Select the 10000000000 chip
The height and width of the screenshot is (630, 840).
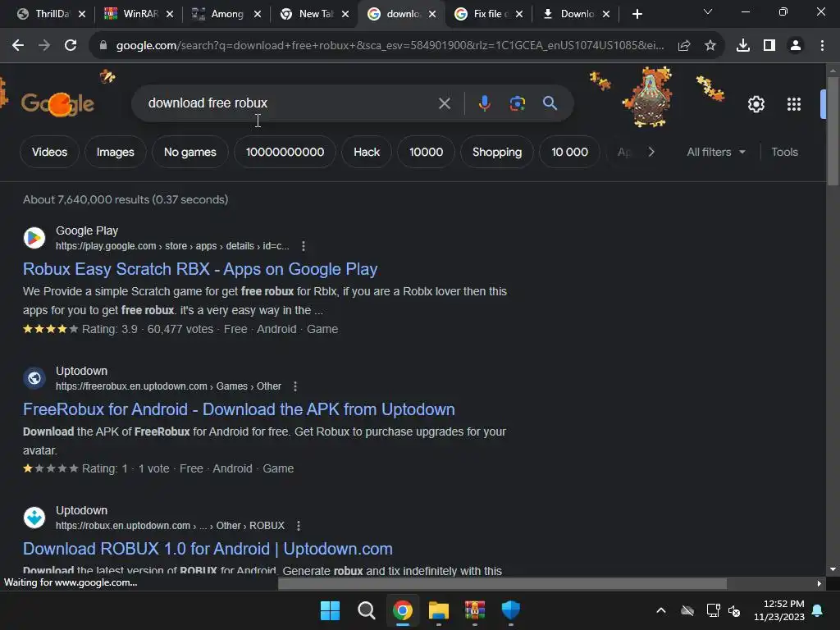point(285,152)
